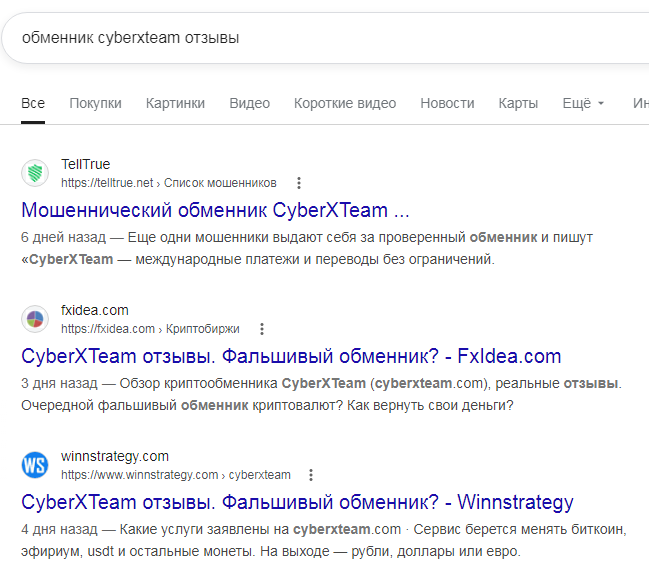Screen dimensions: 649x564
Task: Switch to the Покупки tab
Action: coord(95,103)
